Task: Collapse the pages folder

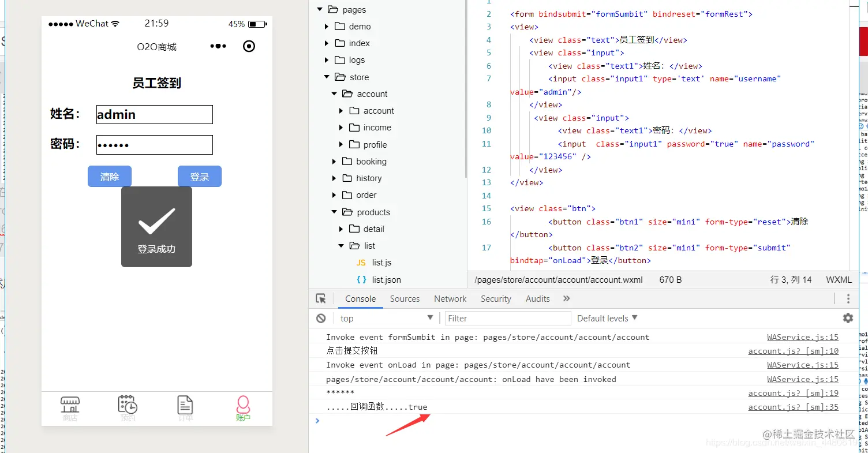Action: pos(319,9)
